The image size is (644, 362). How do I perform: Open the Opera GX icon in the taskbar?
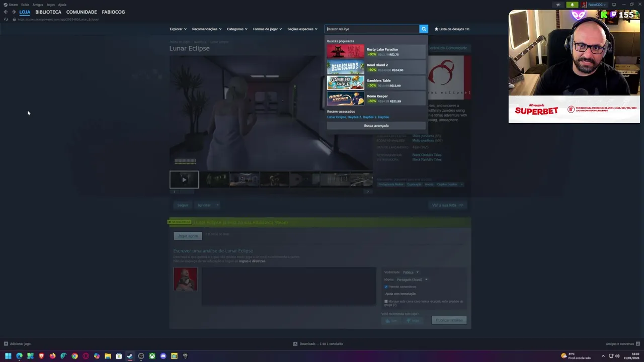[86, 356]
